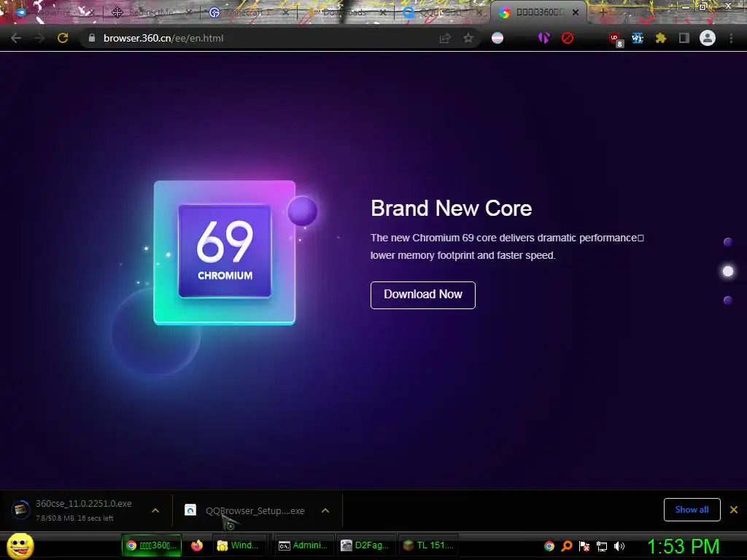The image size is (747, 560).
Task: Open the Wind... folder taskbar window
Action: (239, 545)
